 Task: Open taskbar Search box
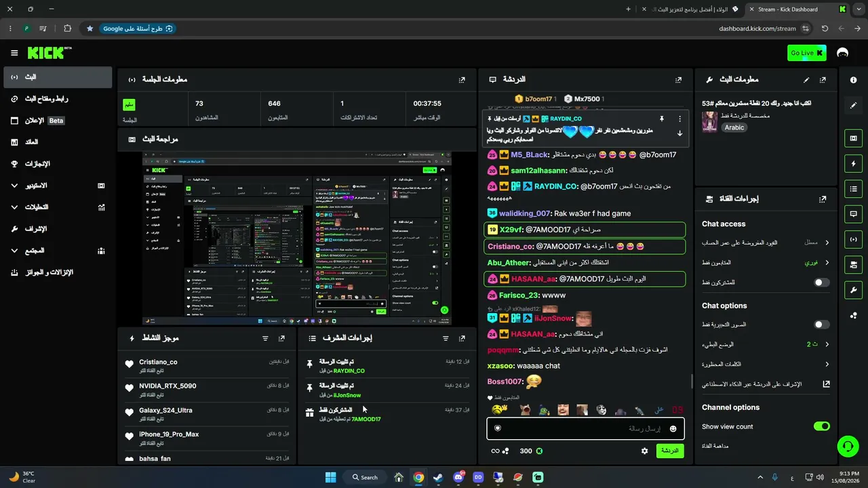(x=366, y=477)
